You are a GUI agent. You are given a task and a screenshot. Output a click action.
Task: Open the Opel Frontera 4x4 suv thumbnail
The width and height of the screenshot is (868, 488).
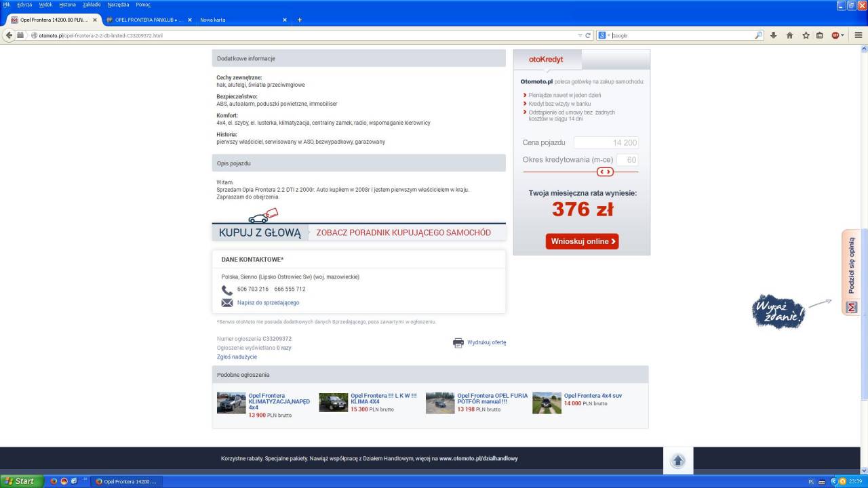click(547, 403)
